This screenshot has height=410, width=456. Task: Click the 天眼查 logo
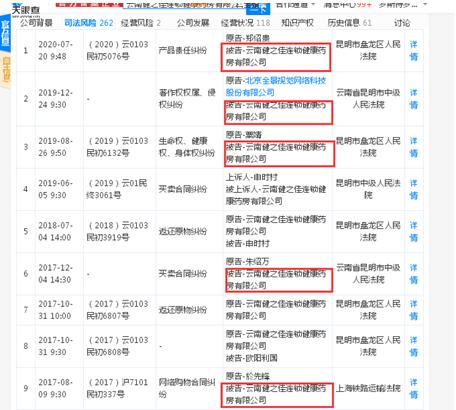pos(26,10)
